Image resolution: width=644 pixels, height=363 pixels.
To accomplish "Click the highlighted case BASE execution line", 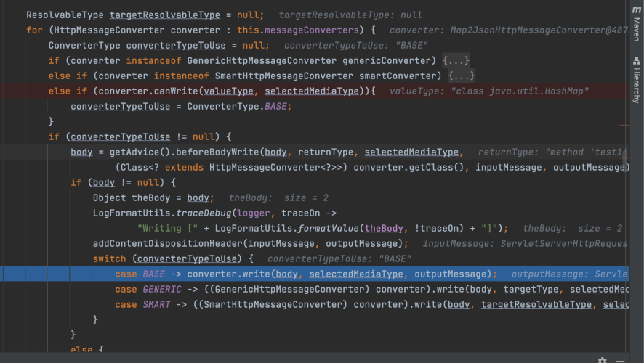I will coord(305,274).
